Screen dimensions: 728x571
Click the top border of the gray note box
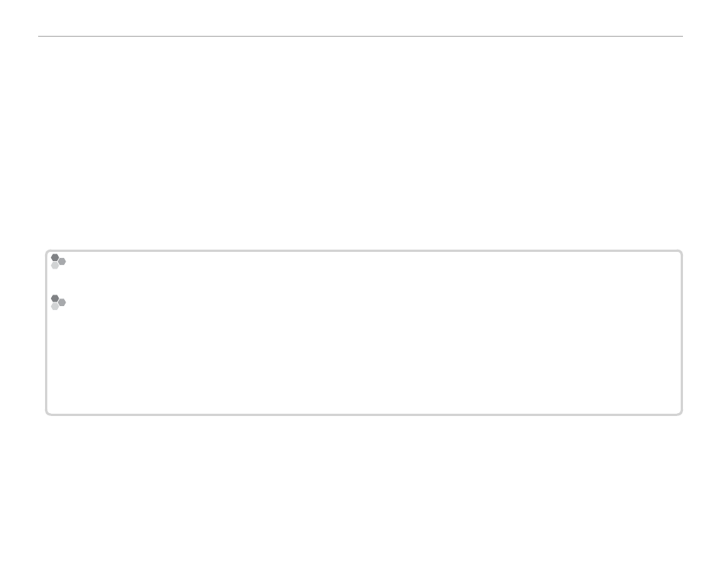(x=363, y=251)
